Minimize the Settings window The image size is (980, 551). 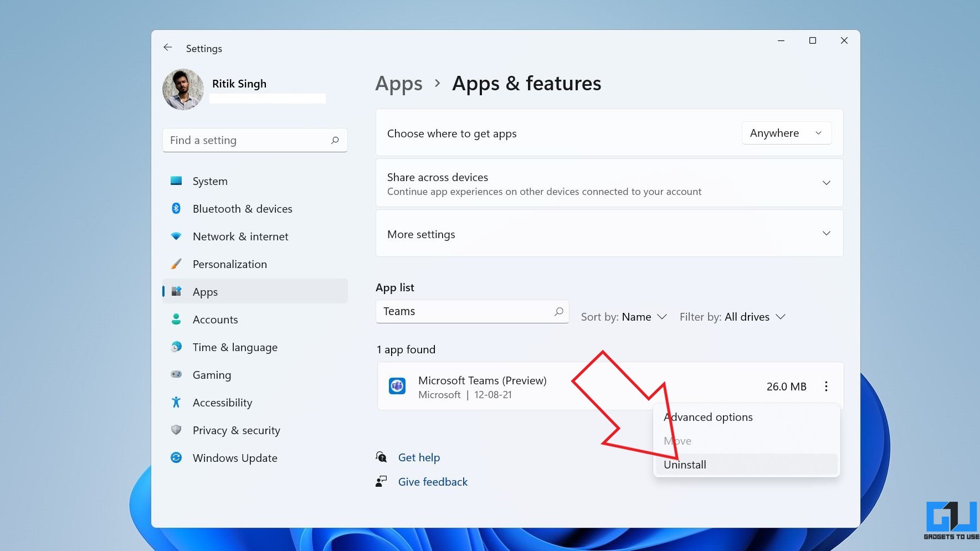point(781,40)
